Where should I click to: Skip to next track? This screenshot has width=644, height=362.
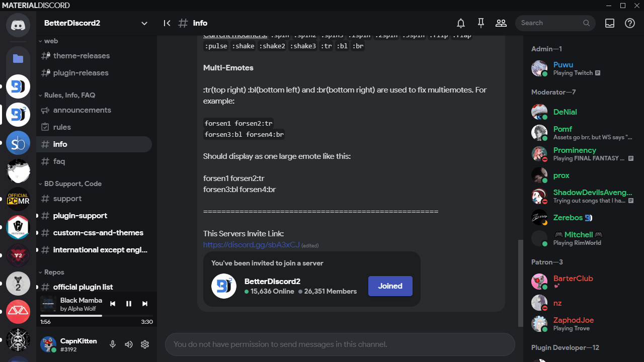click(145, 304)
